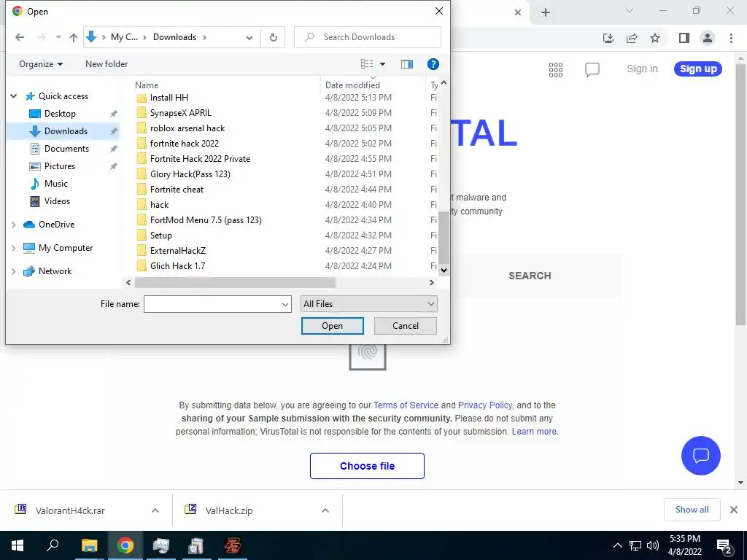Select the fortnite hack 2022 folder
Image resolution: width=747 pixels, height=560 pixels.
(185, 144)
